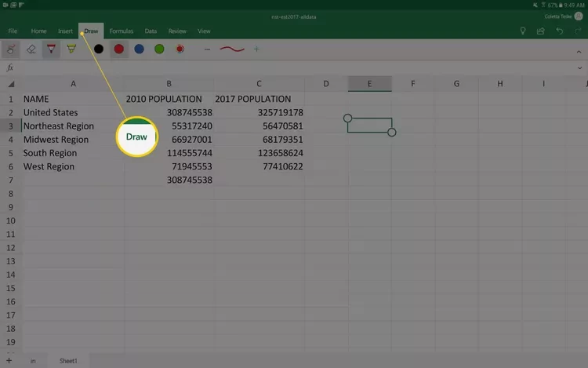This screenshot has width=588, height=368.
Task: Switch to the Sheet1 tab
Action: tap(68, 360)
